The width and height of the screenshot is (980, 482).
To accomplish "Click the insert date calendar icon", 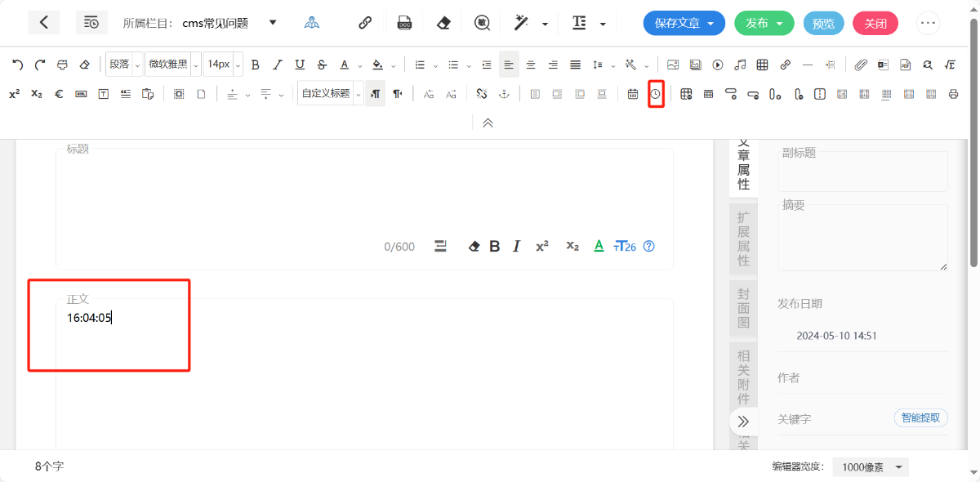I will [x=633, y=94].
